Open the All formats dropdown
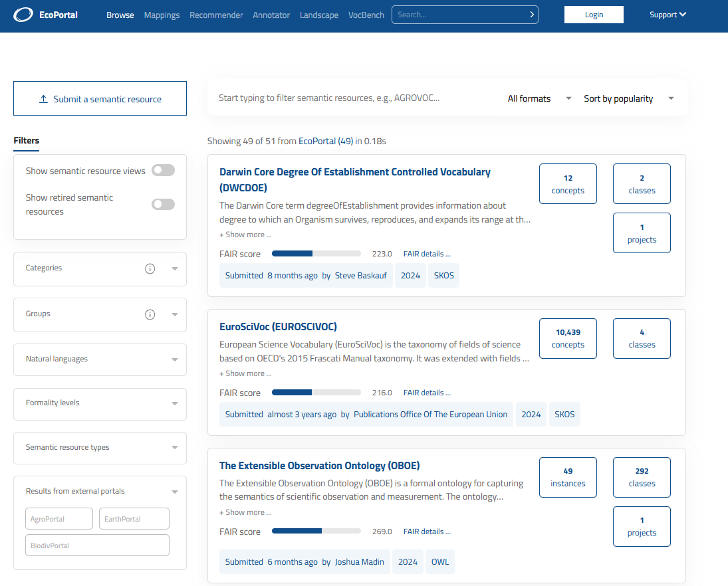The image size is (728, 586). click(x=539, y=98)
